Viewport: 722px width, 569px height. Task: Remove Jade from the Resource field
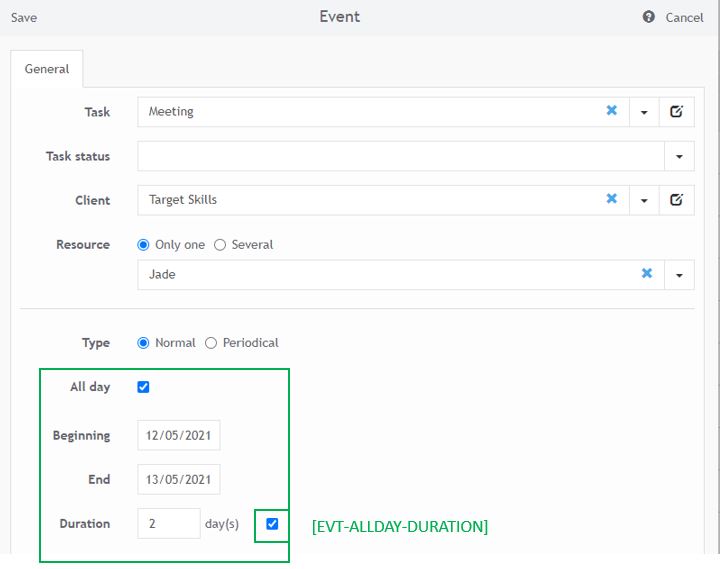(647, 273)
